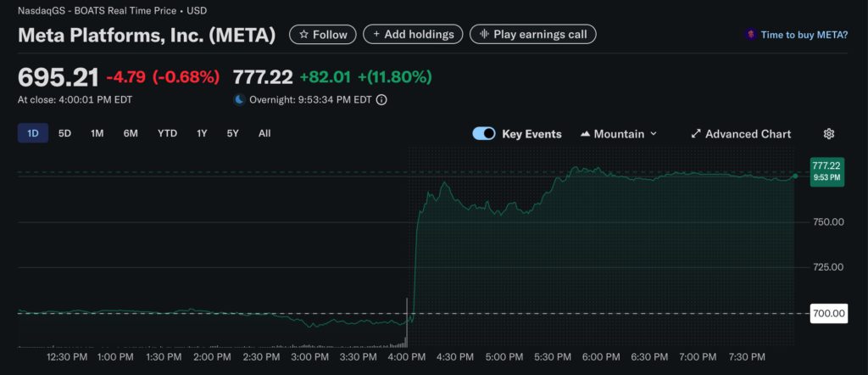The width and height of the screenshot is (868, 375).
Task: Switch to the 1M range
Action: pos(97,133)
